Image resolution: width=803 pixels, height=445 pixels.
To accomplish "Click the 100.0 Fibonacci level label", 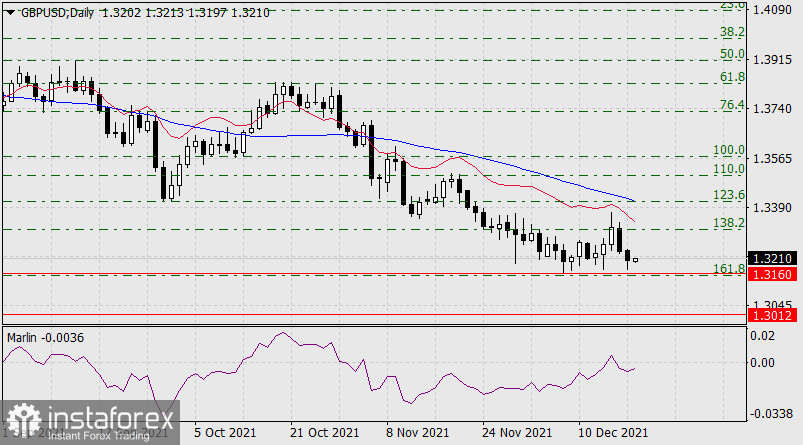I will point(732,150).
